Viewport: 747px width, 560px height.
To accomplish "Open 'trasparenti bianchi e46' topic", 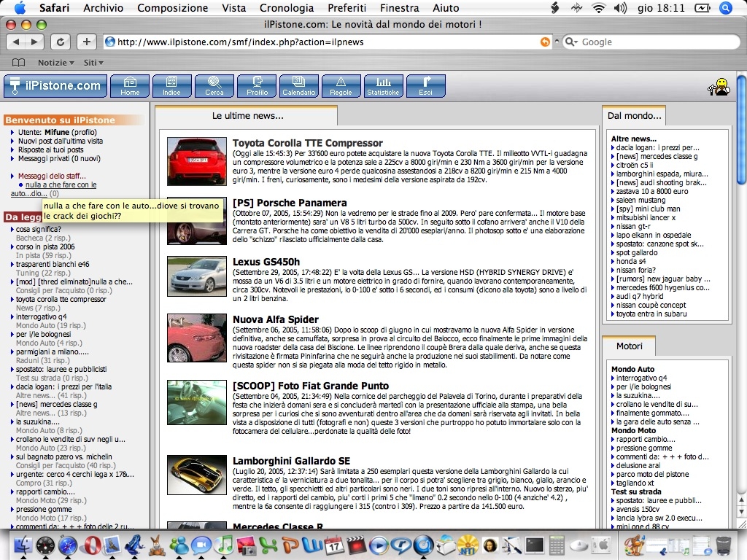I will click(53, 264).
